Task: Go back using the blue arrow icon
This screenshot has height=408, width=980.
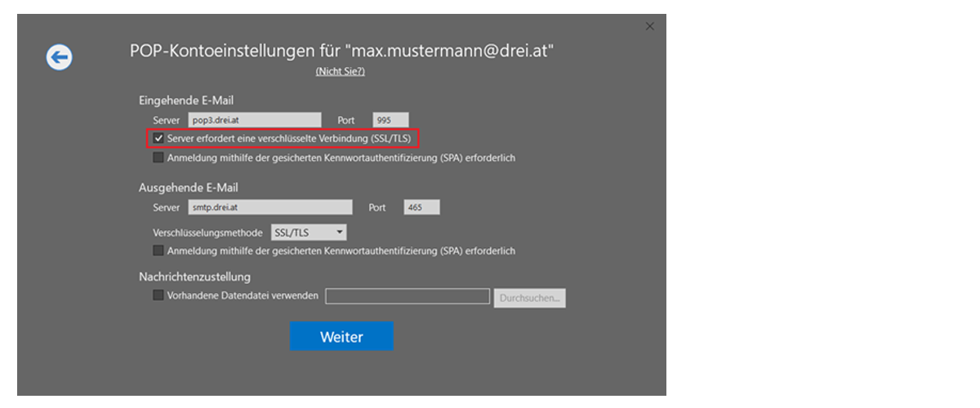Action: (x=59, y=56)
